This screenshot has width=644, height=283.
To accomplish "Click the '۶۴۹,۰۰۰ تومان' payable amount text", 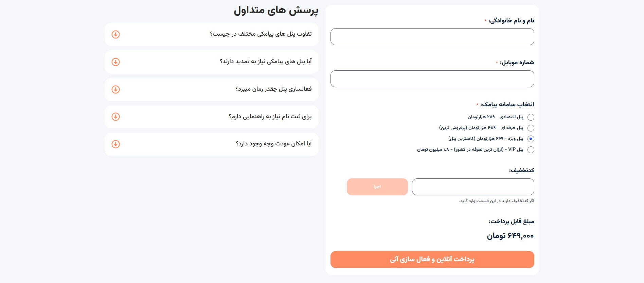I will 510,236.
